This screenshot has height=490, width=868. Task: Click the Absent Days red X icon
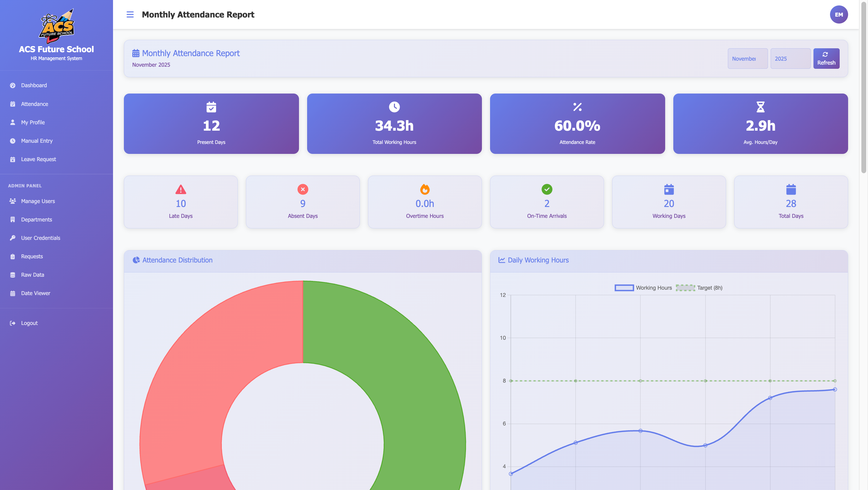(x=303, y=189)
